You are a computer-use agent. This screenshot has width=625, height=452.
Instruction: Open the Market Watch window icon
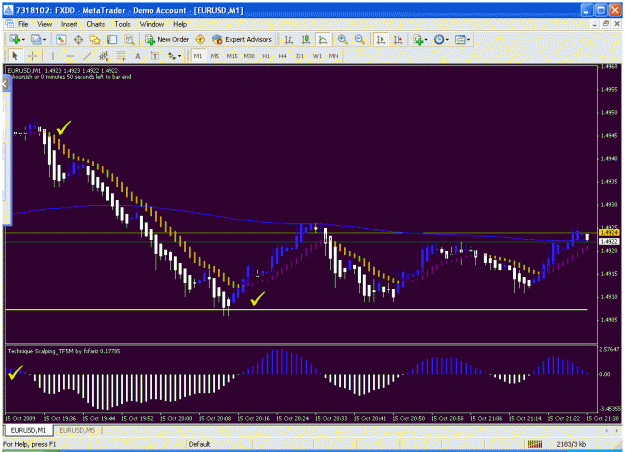(61, 39)
